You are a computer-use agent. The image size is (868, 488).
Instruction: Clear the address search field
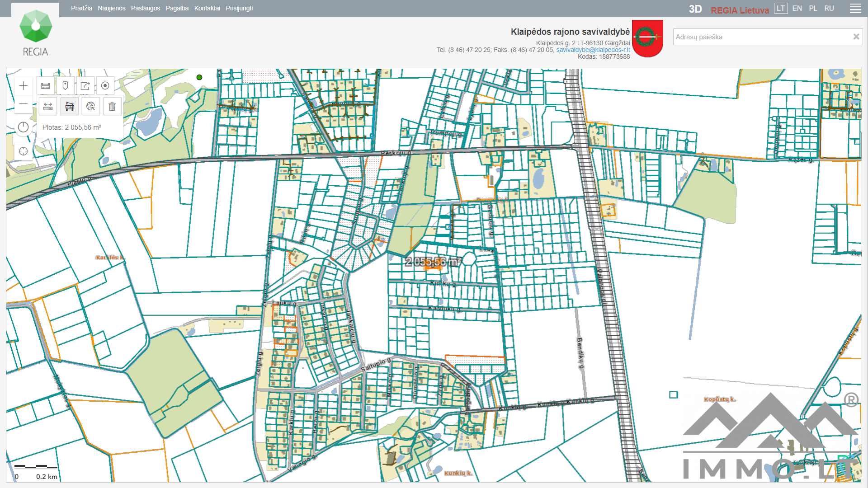(x=856, y=37)
